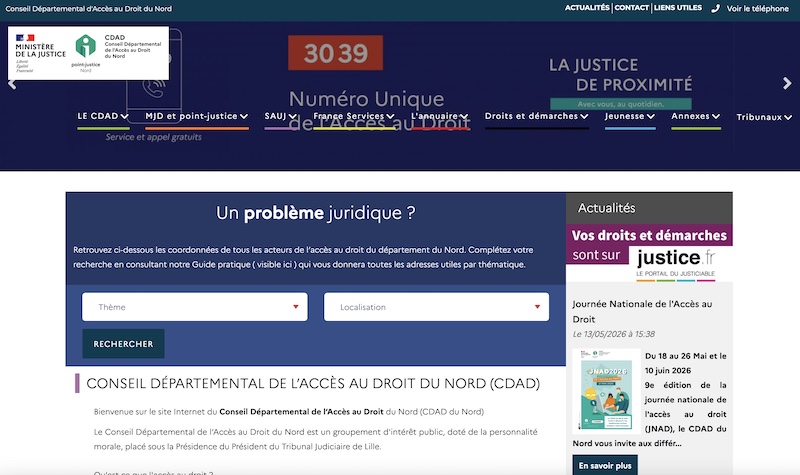
Task: Click the Conseil Départemental d'Accès au Droit du Nord header text
Action: [89, 9]
